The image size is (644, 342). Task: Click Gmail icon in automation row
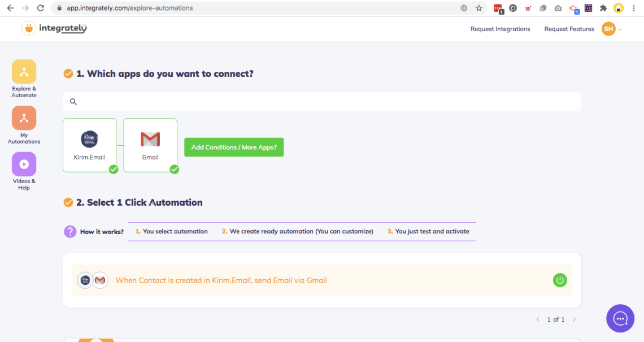100,280
